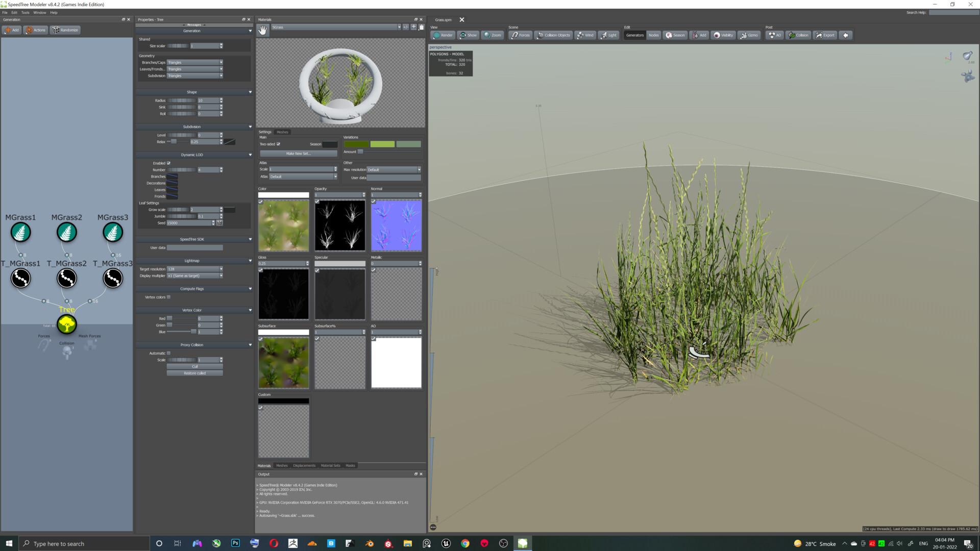Open the Wind tool in the Scene toolbar
This screenshot has width=980, height=551.
click(585, 35)
